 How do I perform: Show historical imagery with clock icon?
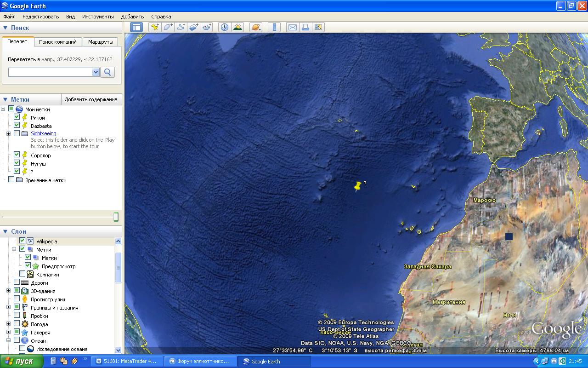pos(224,27)
